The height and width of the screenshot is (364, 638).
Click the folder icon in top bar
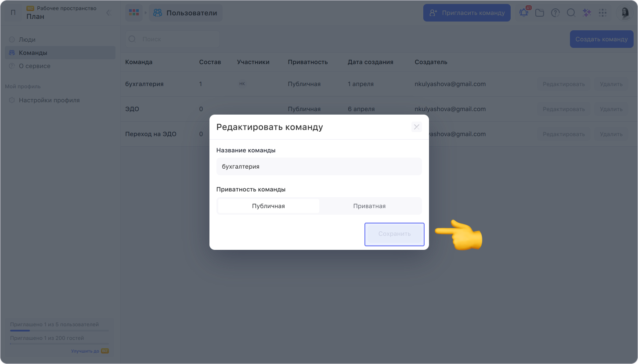540,13
